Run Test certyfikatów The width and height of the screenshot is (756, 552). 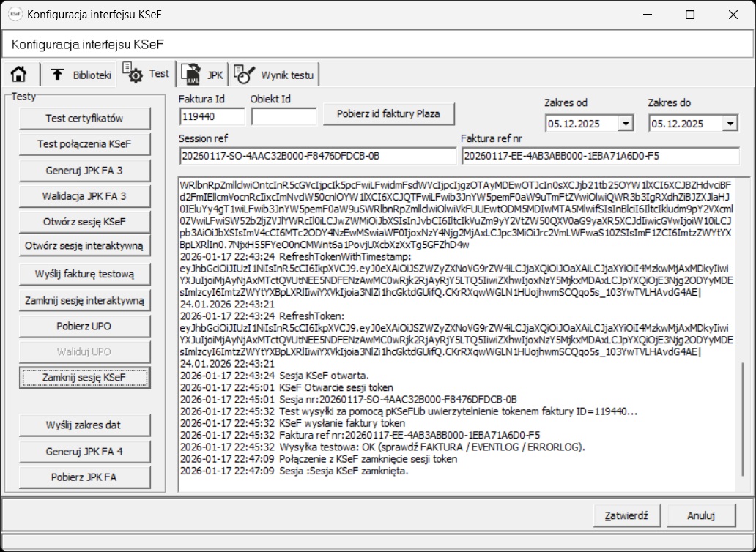pos(84,118)
